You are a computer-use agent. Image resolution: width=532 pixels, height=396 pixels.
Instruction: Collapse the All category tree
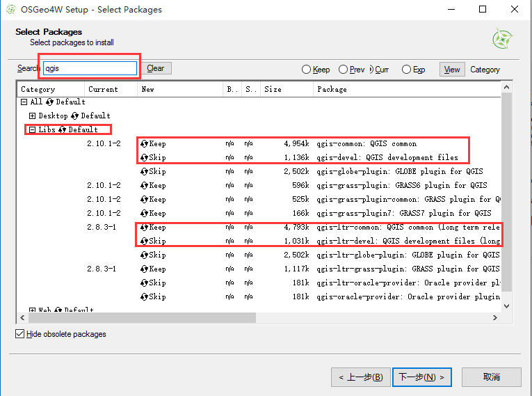tap(24, 102)
